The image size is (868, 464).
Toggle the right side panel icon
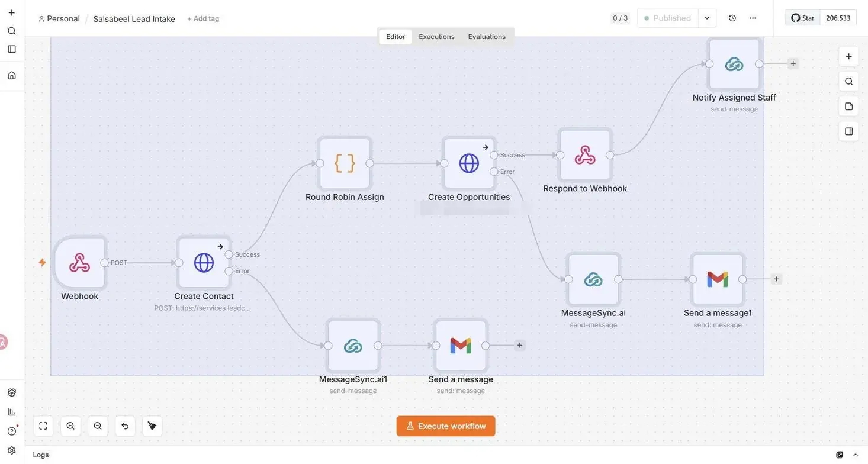point(848,131)
